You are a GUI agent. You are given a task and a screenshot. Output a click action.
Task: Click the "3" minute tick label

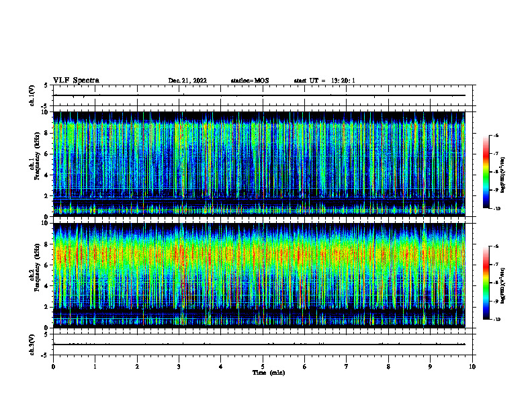point(179,367)
